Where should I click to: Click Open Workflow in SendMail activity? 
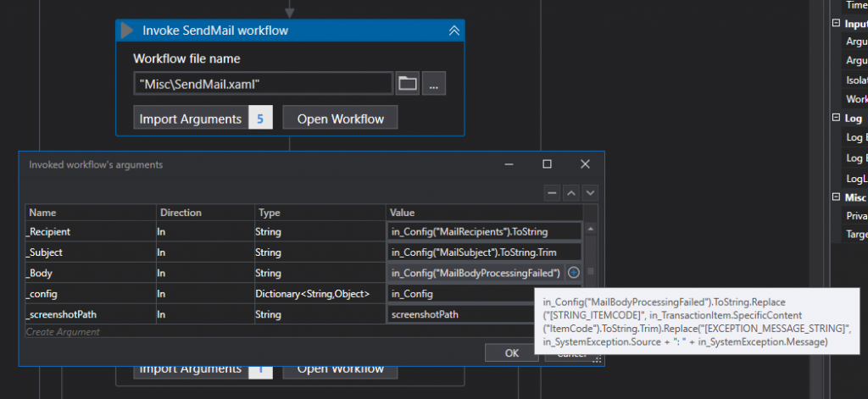click(x=340, y=119)
